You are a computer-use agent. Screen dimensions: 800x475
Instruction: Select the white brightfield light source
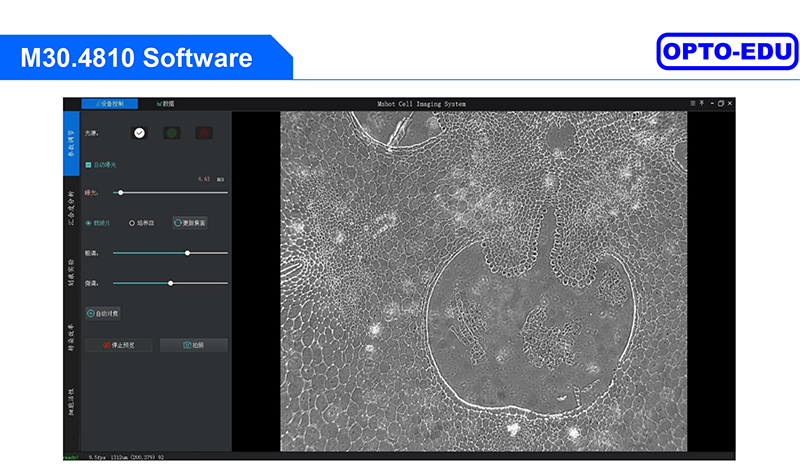coord(139,133)
